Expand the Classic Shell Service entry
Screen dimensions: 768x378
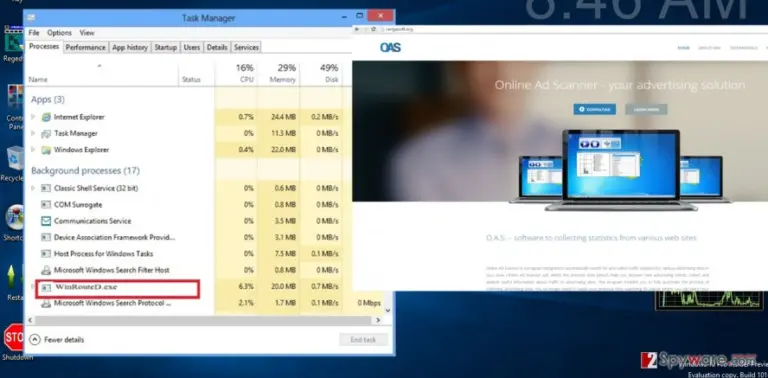(33, 188)
